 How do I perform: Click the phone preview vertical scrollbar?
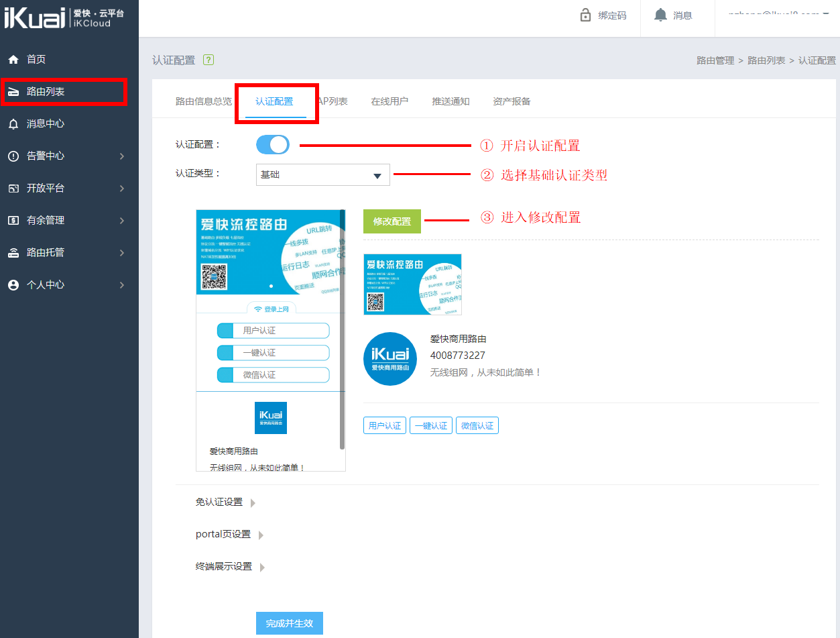click(x=343, y=329)
